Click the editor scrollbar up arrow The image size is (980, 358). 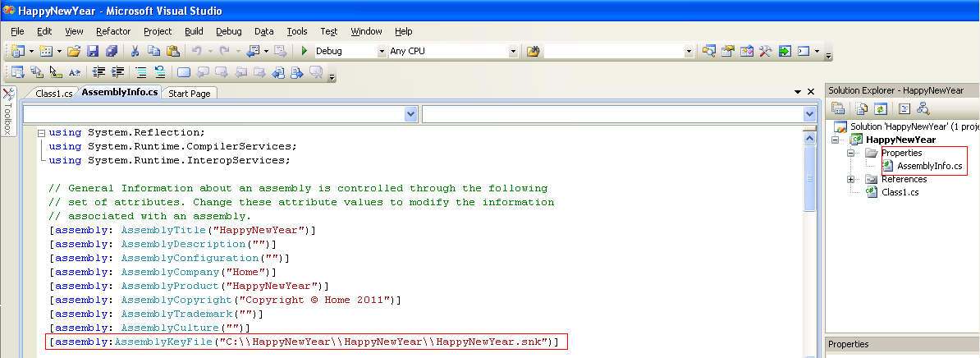[809, 139]
